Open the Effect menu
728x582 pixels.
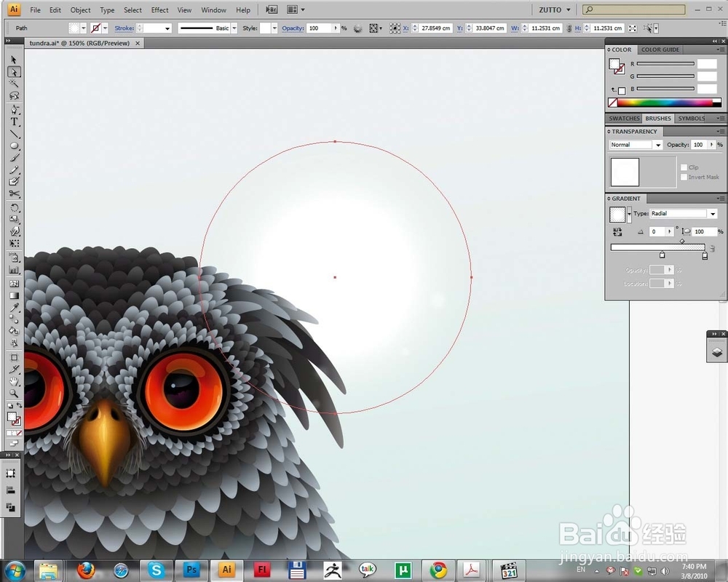(159, 9)
